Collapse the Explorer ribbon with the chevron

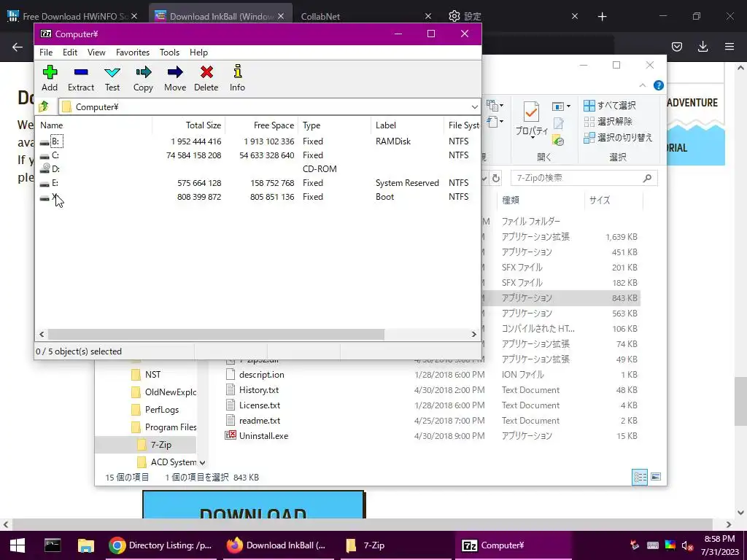[642, 85]
